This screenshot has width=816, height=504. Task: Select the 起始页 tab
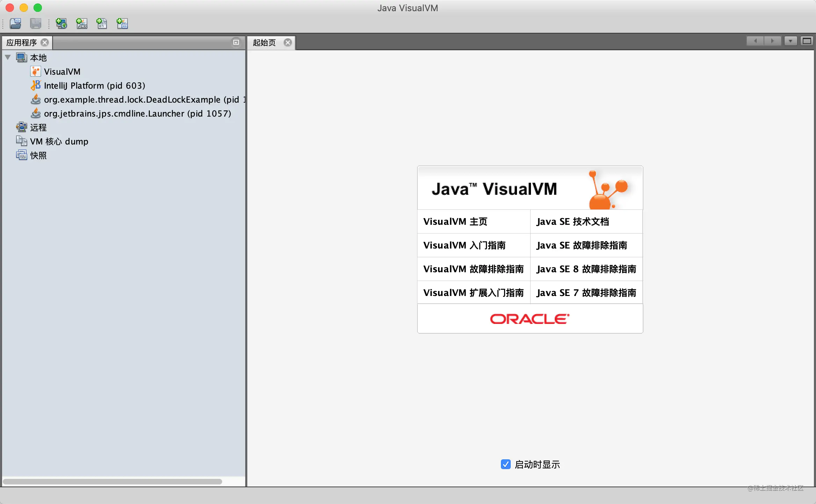coord(264,43)
